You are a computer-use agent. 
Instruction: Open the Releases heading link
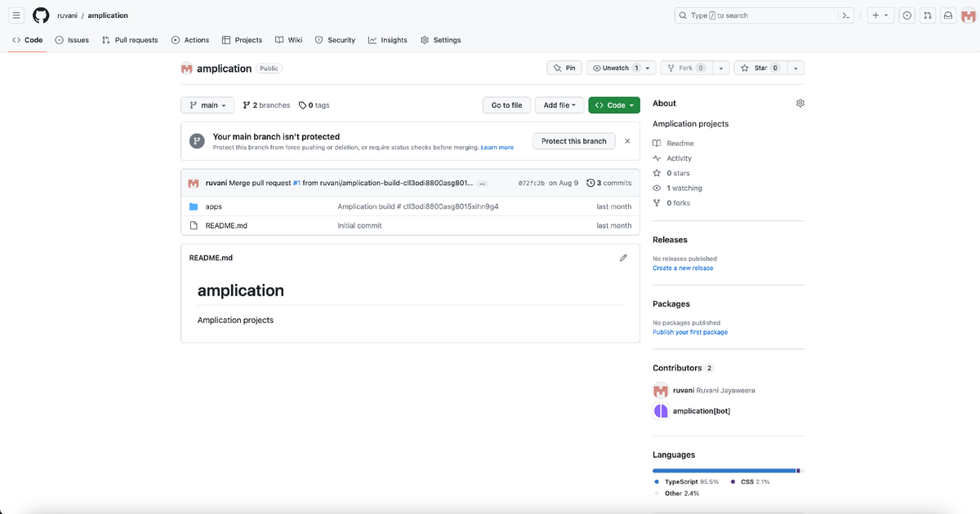click(x=670, y=240)
